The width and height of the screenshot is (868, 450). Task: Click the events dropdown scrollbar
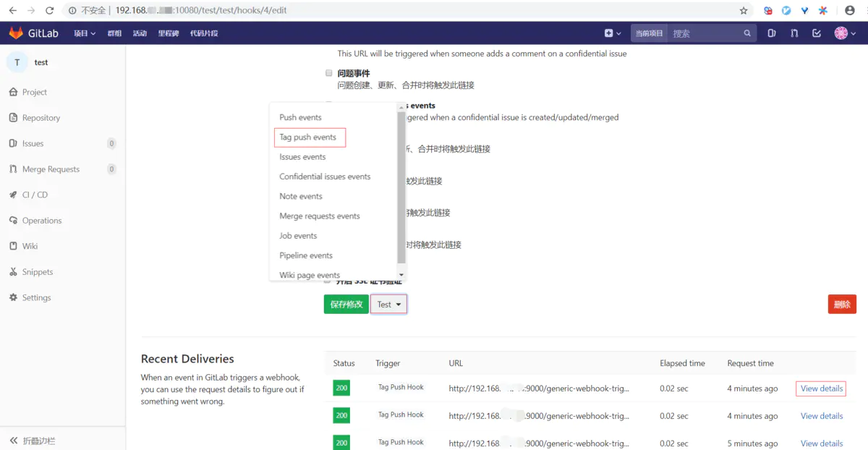pos(402,188)
